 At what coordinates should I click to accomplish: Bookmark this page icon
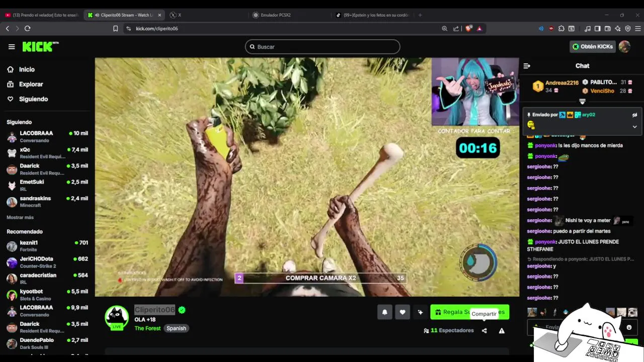[x=115, y=29]
